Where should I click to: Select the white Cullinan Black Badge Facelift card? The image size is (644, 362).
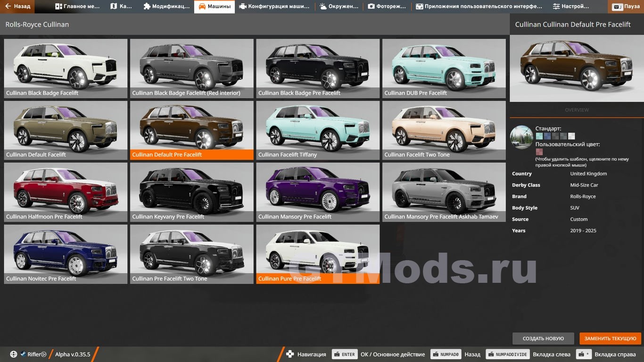pyautogui.click(x=66, y=68)
